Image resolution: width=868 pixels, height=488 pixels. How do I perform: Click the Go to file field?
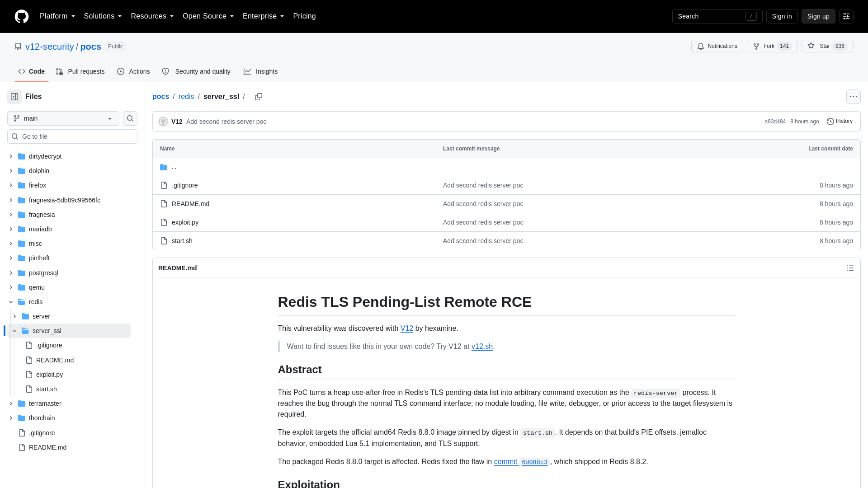(x=72, y=136)
